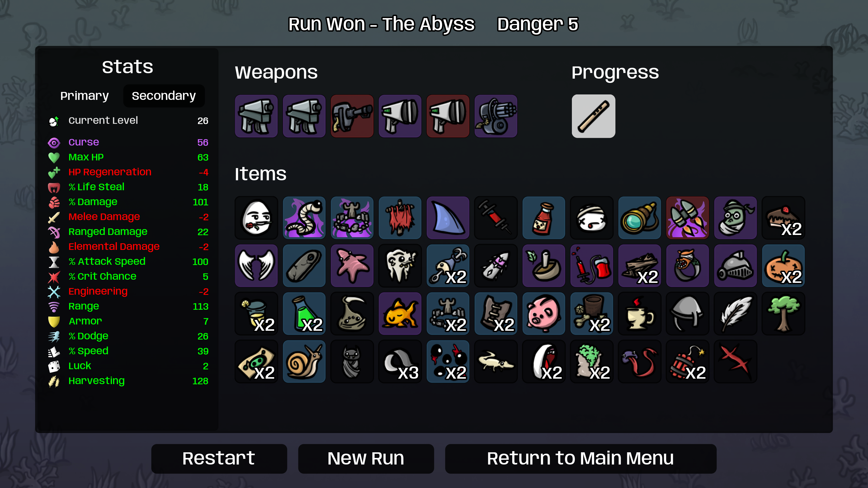Return to Main Menu

pyautogui.click(x=580, y=458)
